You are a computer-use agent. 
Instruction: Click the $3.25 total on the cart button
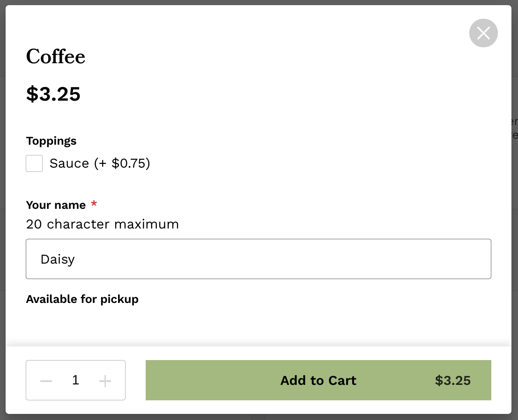(x=452, y=381)
